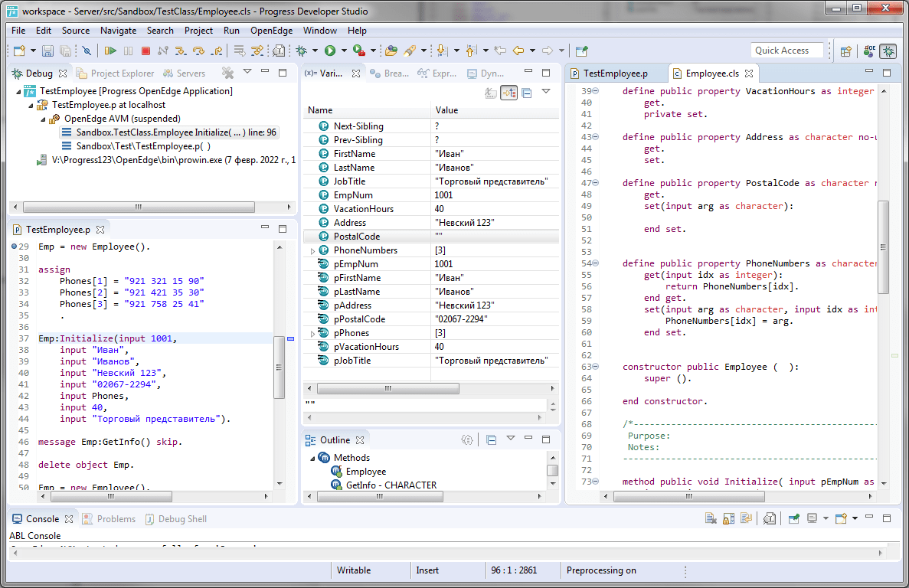Open the Run menu
The height and width of the screenshot is (588, 909).
coord(231,31)
